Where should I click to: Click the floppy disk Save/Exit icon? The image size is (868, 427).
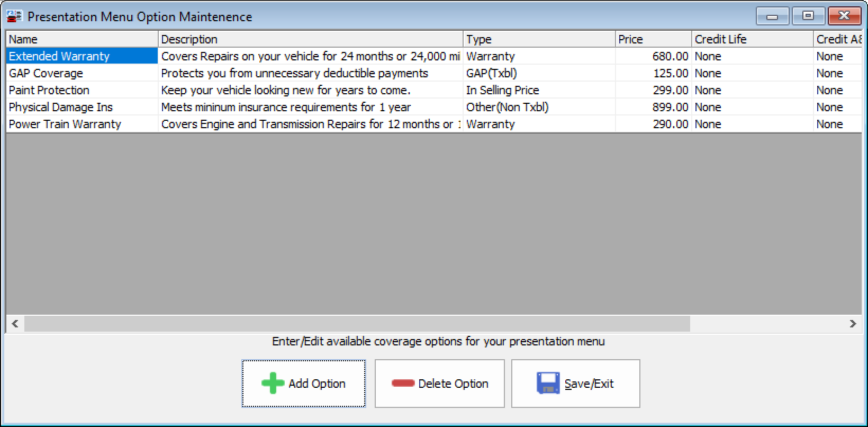tap(548, 383)
